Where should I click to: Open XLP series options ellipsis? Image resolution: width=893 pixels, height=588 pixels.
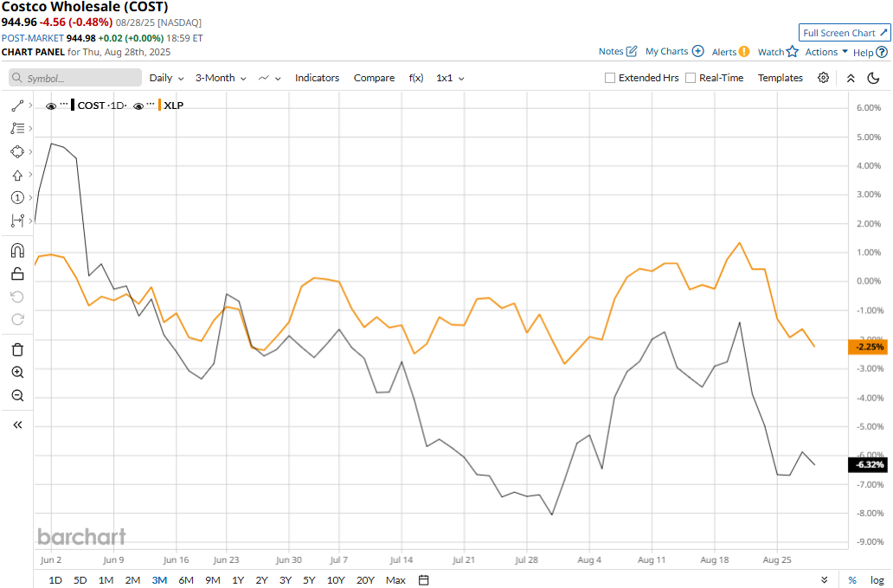(x=151, y=104)
